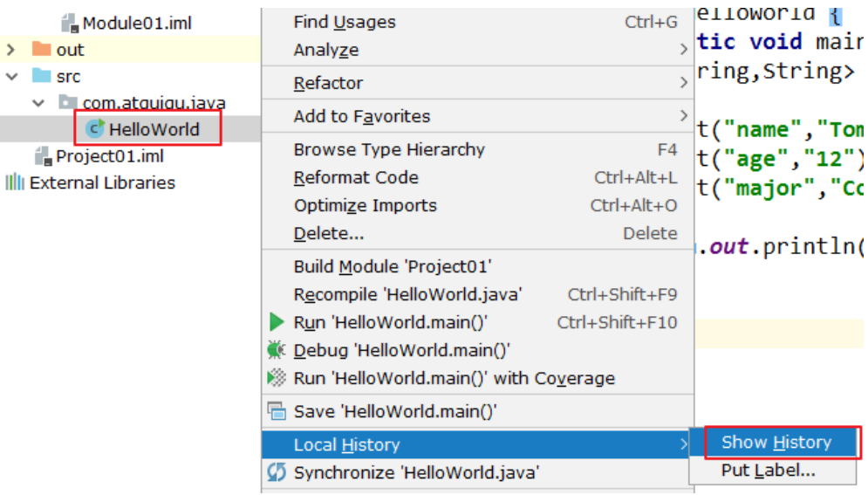Open the Analyze menu entry

pos(478,50)
